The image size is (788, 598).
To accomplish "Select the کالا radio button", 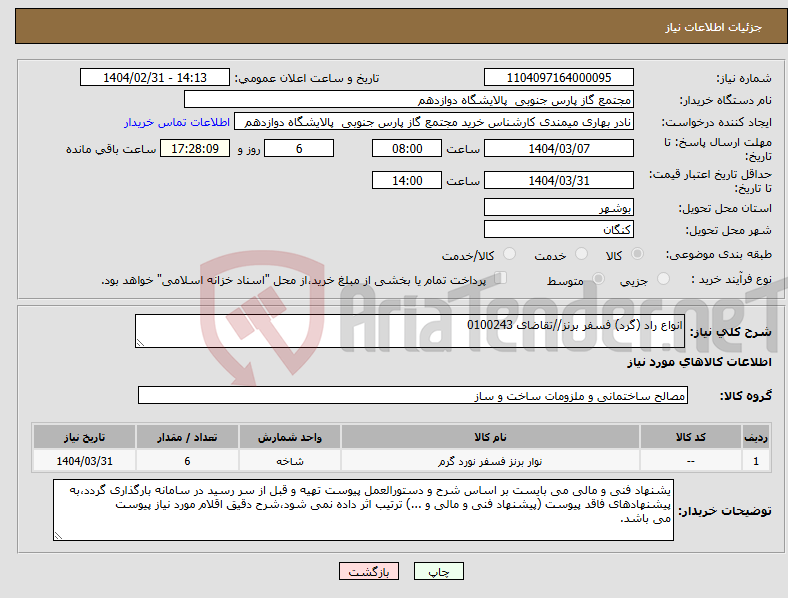I will pos(637,254).
